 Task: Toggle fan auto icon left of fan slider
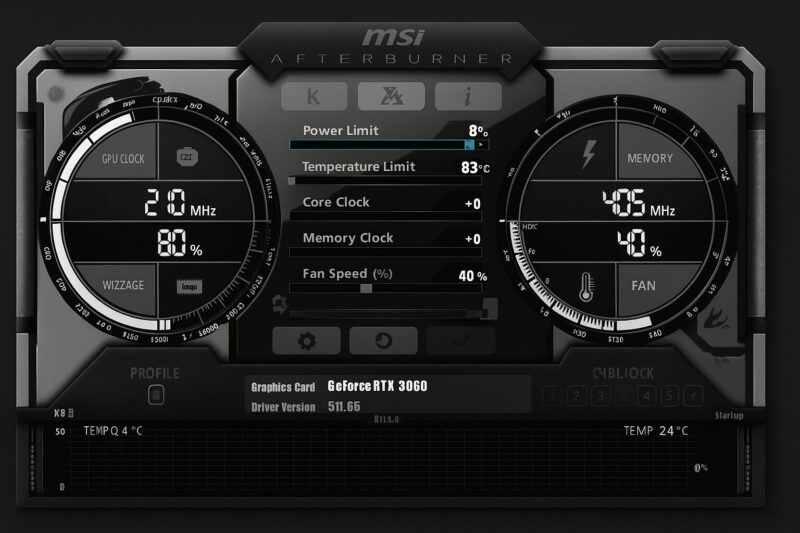pos(280,304)
